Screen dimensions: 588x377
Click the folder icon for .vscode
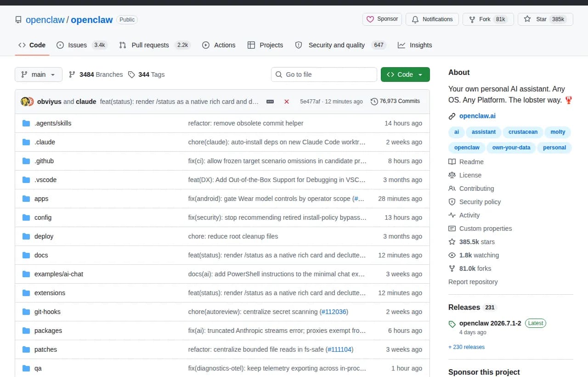[x=26, y=180]
